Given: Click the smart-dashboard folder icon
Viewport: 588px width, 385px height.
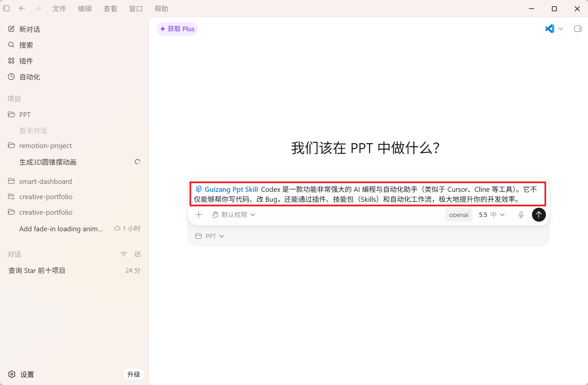Looking at the screenshot, I should (x=11, y=181).
